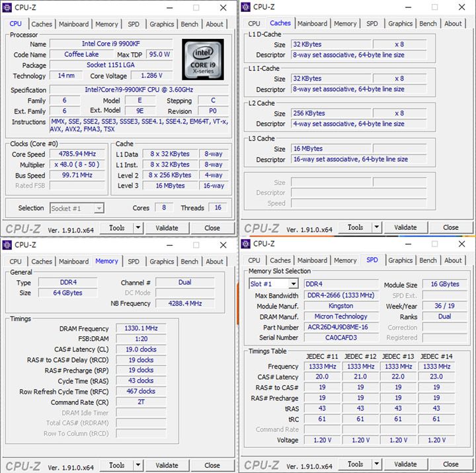This screenshot has width=476, height=473.
Task: Click CPU-Z app icon in SPD window titlebar
Action: tap(245, 244)
